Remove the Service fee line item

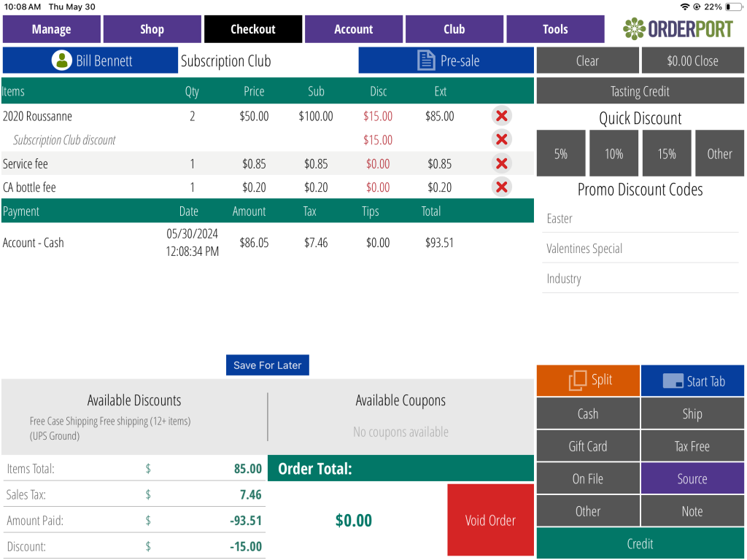pos(501,164)
